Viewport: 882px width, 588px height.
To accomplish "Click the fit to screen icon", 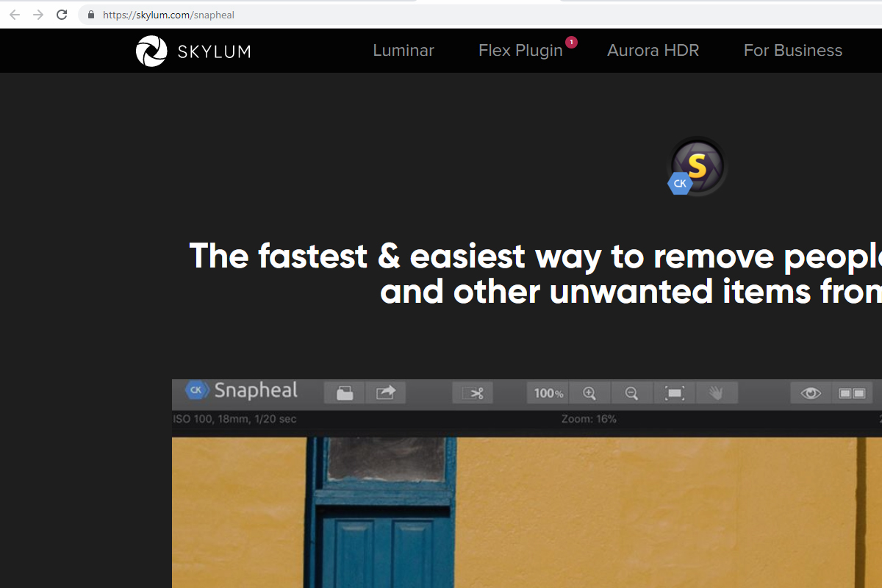I will 675,393.
